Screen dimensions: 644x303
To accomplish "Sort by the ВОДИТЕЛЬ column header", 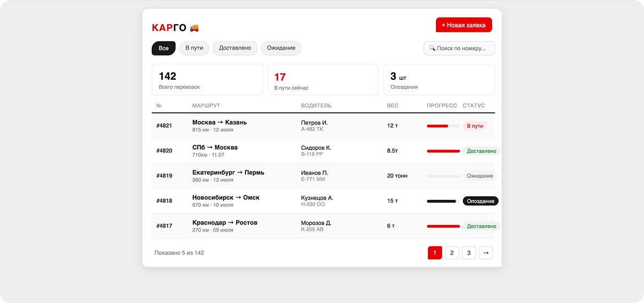I will pos(316,106).
